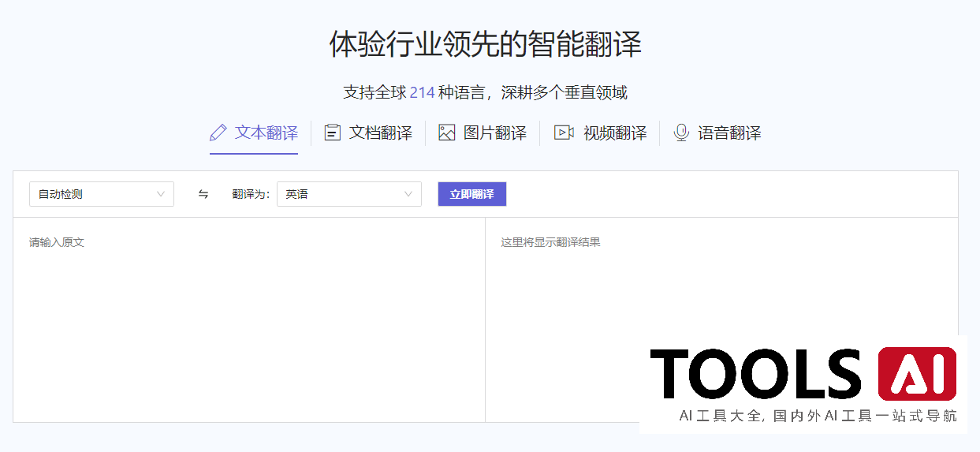Image resolution: width=980 pixels, height=452 pixels.
Task: Click the 立即翻译 button
Action: pos(472,194)
